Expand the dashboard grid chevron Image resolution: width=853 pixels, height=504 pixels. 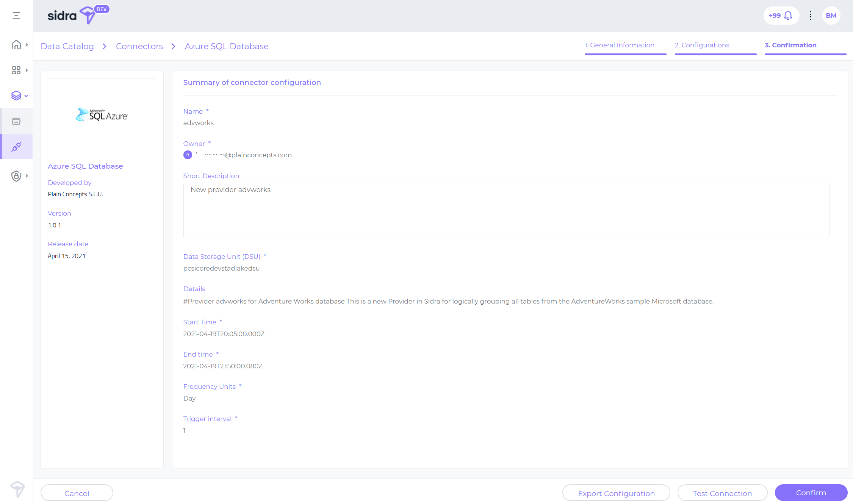pos(27,70)
